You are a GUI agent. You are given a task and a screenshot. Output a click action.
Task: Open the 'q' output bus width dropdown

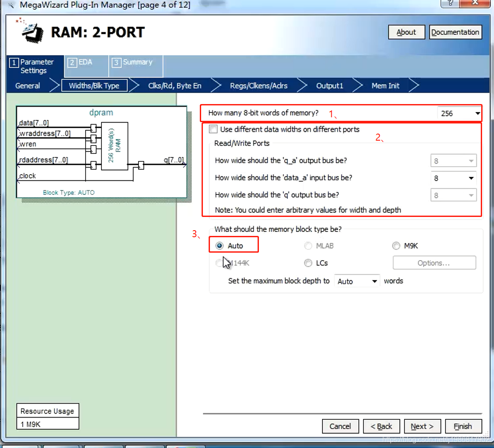(x=453, y=195)
